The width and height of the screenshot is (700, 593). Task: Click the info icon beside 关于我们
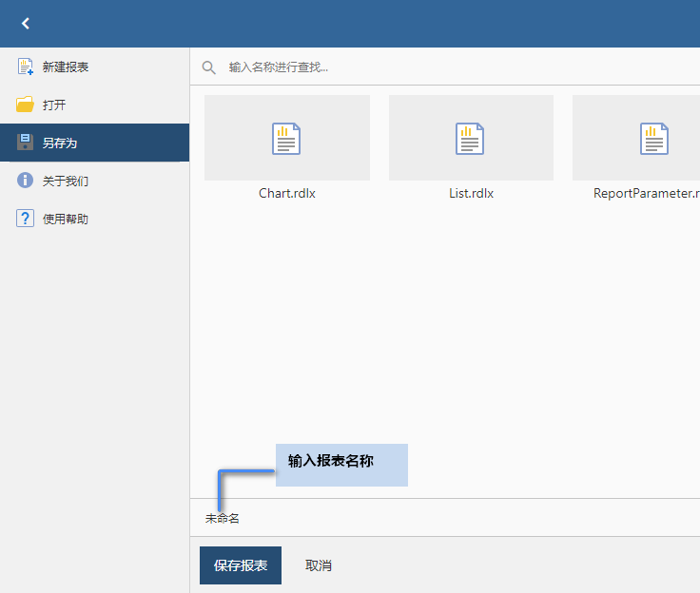26,181
